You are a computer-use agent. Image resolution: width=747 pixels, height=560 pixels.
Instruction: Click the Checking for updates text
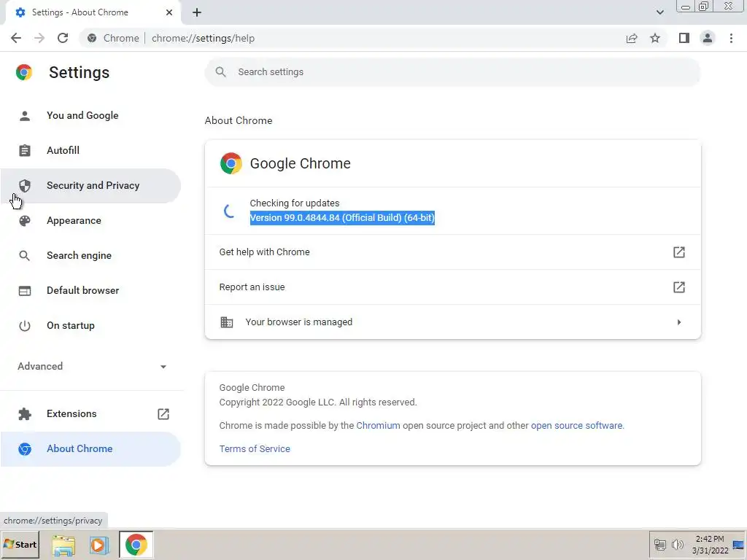coord(295,203)
